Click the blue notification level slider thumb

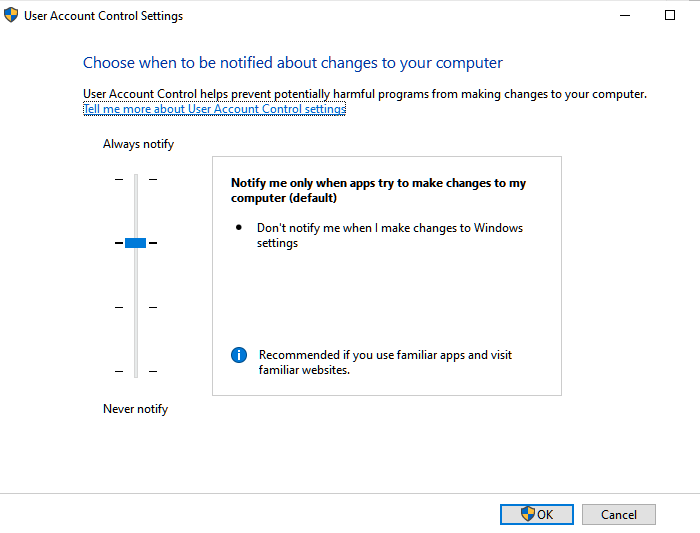click(x=135, y=243)
